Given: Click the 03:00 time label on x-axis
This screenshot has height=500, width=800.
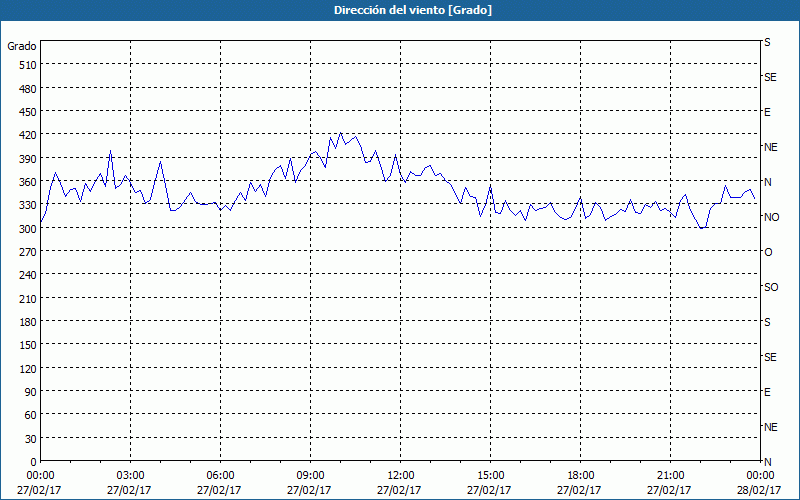Looking at the screenshot, I should [x=130, y=476].
